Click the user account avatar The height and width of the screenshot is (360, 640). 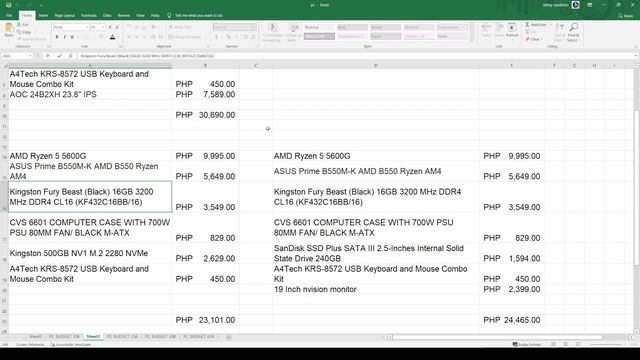click(x=576, y=5)
